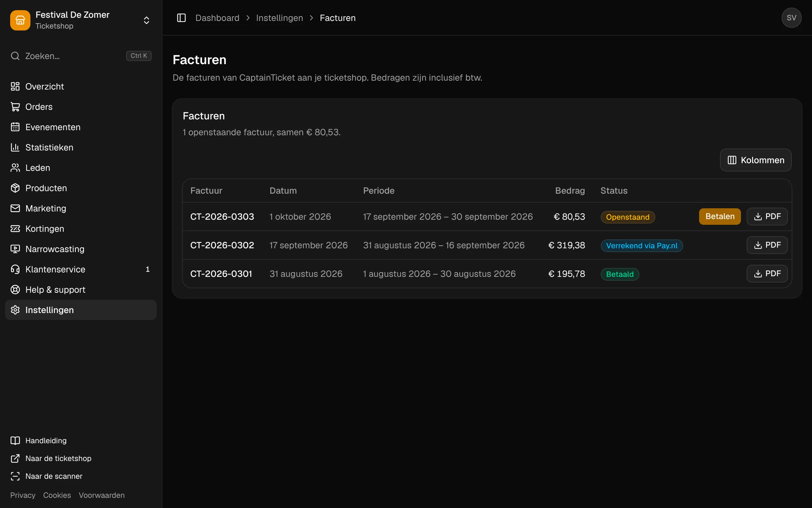Open the Voorwaarden footer link
This screenshot has height=508, width=812.
tap(102, 495)
